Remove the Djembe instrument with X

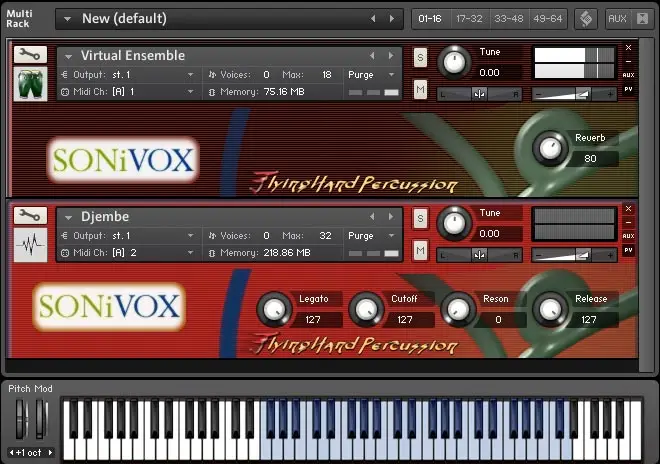[x=628, y=208]
